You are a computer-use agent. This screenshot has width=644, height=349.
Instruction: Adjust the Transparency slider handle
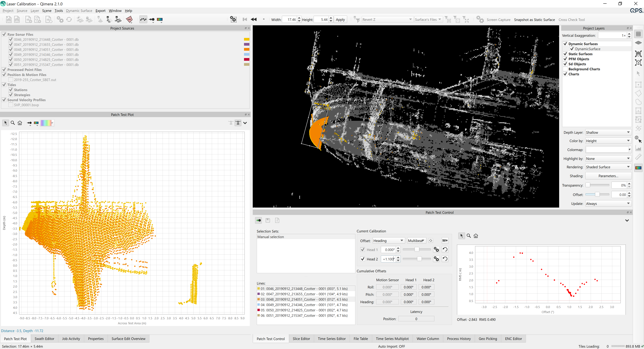pos(588,185)
